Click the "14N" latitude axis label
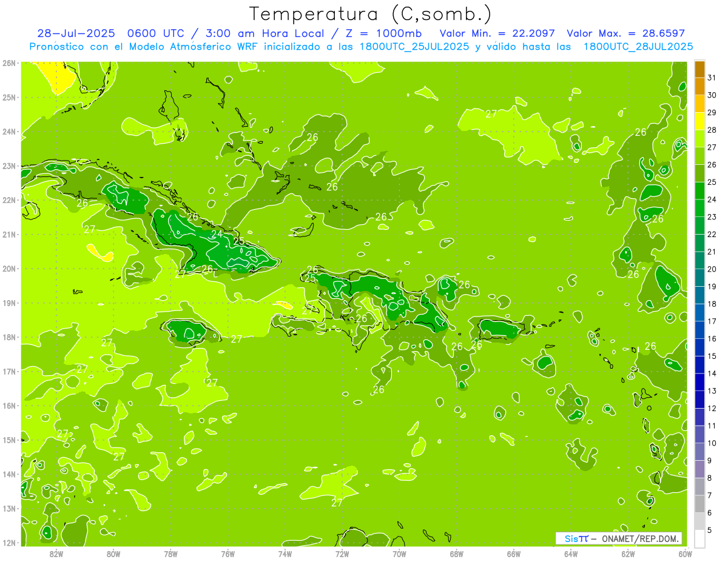Screen dimensions: 728x562 (x=8, y=474)
